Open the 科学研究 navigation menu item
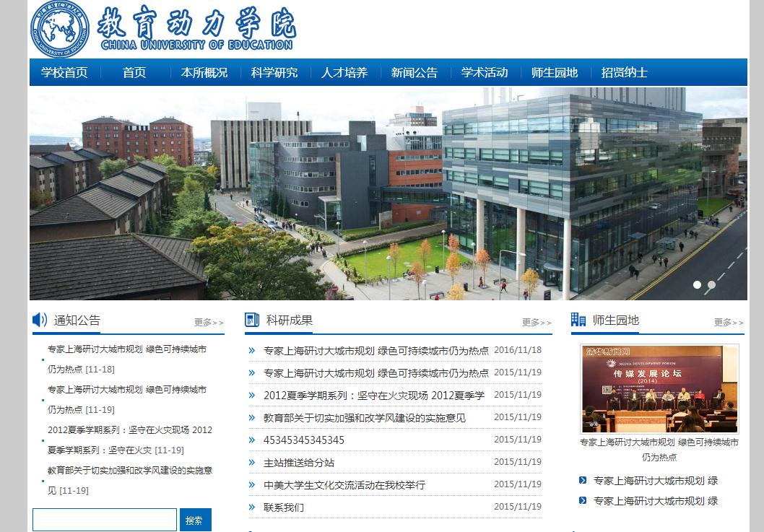 [274, 73]
